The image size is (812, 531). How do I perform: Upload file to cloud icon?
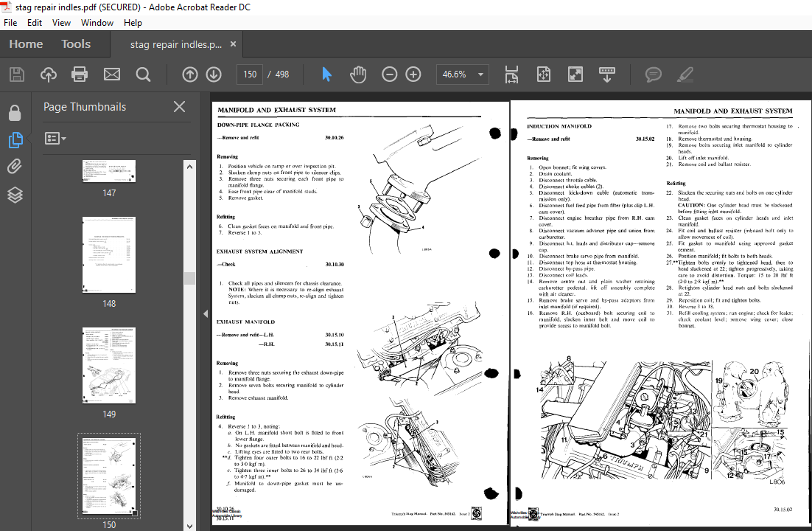[48, 74]
